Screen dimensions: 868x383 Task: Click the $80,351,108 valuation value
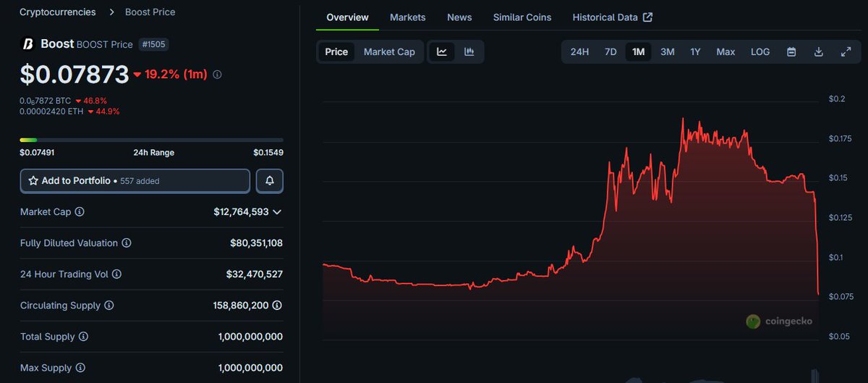tap(256, 243)
